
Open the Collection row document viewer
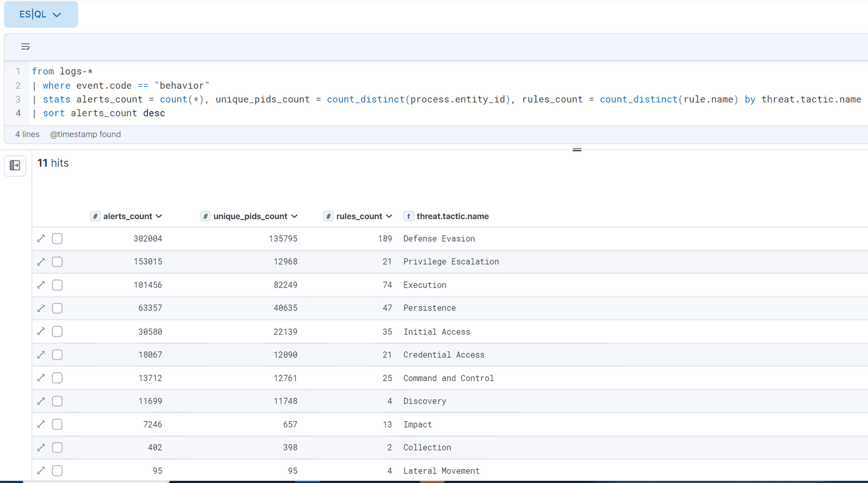click(x=40, y=447)
